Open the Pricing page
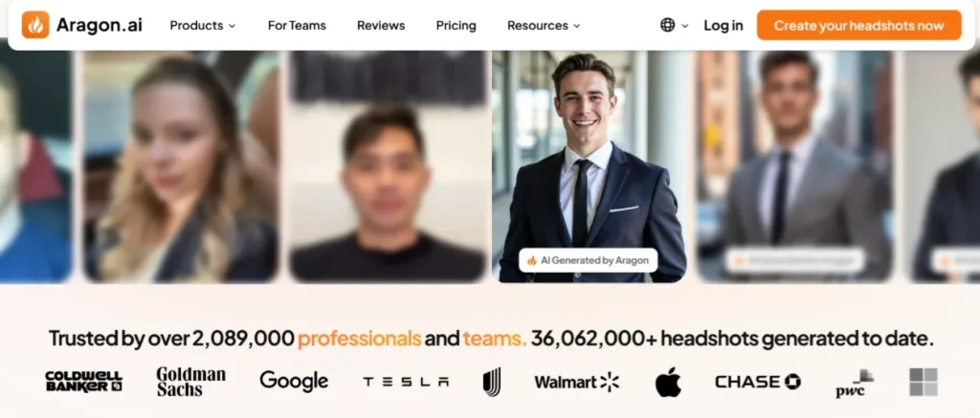This screenshot has width=980, height=418. 457,26
